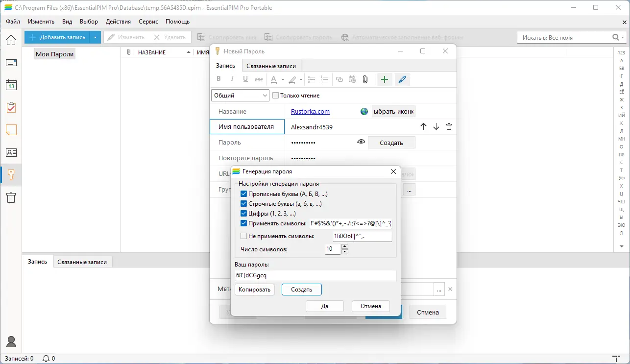630x364 pixels.
Task: Enable the Только чтение checkbox
Action: pos(275,95)
